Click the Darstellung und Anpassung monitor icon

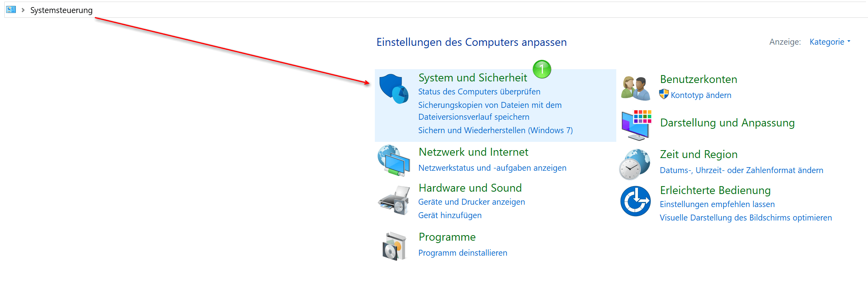coord(636,125)
